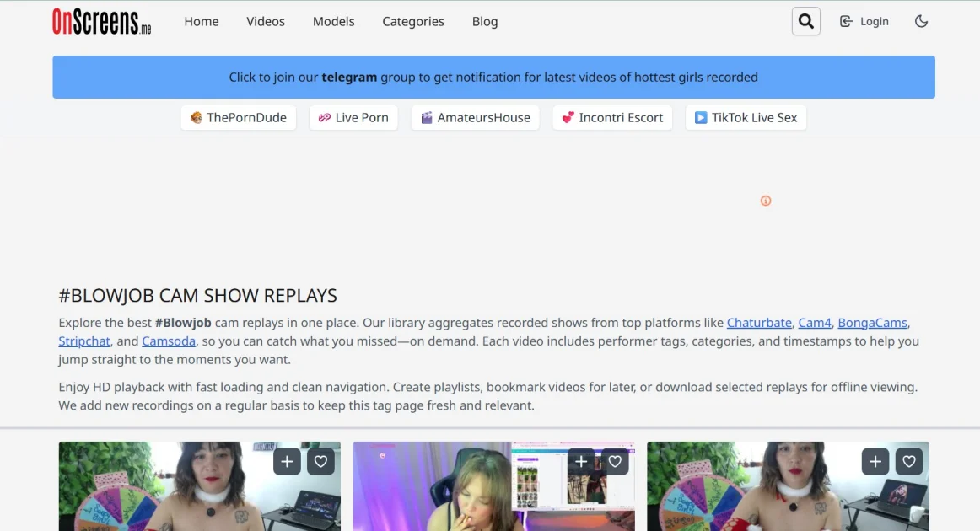Add the middle video to a playlist

[x=581, y=462]
